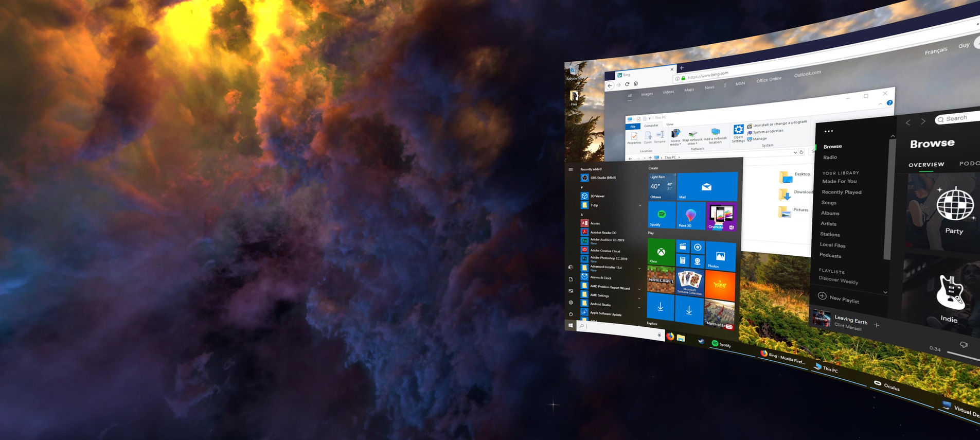Image resolution: width=980 pixels, height=440 pixels.
Task: Open the File menu in File Explorer
Action: [x=633, y=126]
